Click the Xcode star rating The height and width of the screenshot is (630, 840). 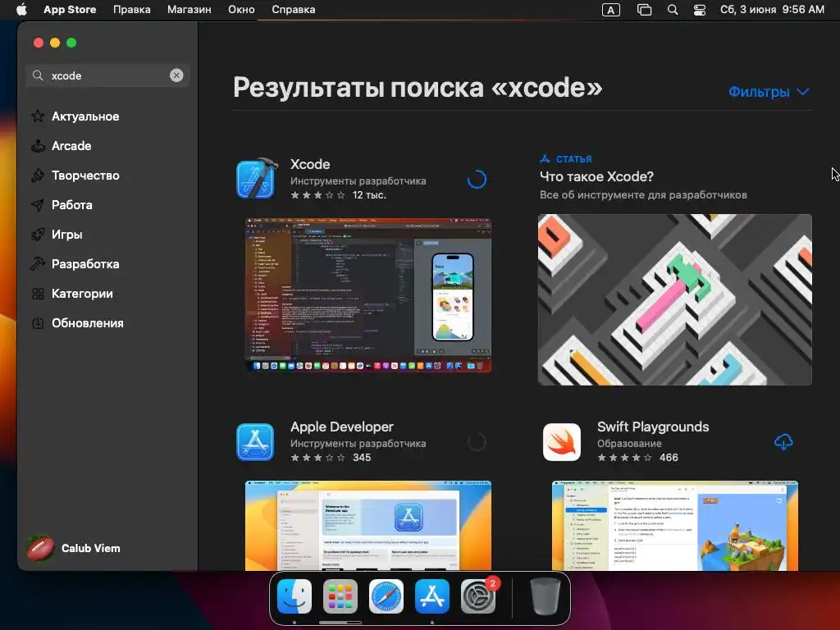pos(317,195)
